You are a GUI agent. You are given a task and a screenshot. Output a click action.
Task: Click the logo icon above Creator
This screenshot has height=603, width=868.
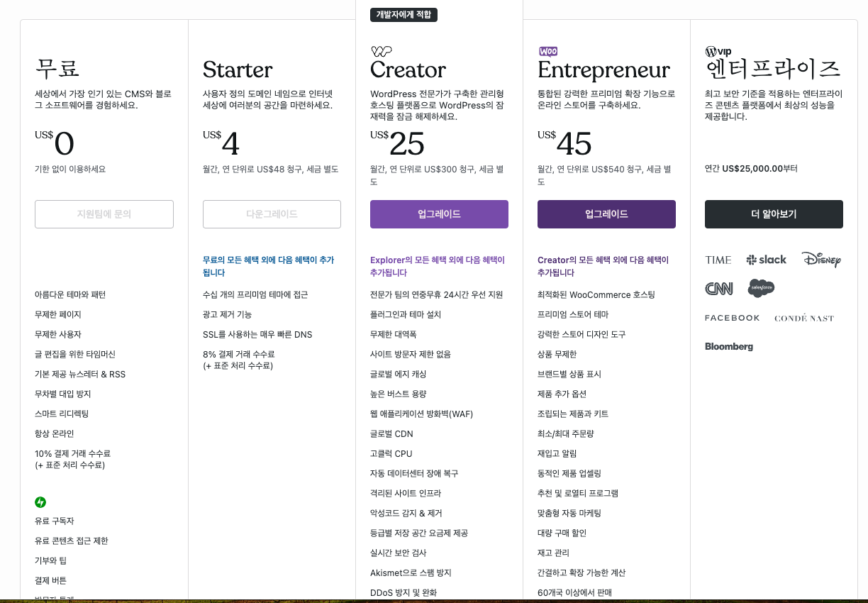click(x=381, y=51)
